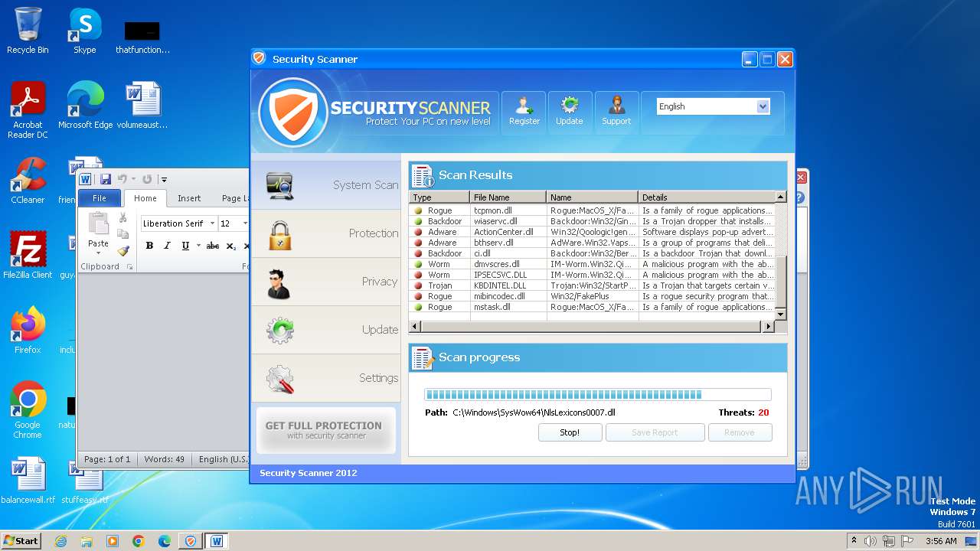This screenshot has height=551, width=980.
Task: Open Customize Quick Access Toolbar dropdown in Word
Action: pos(163,180)
